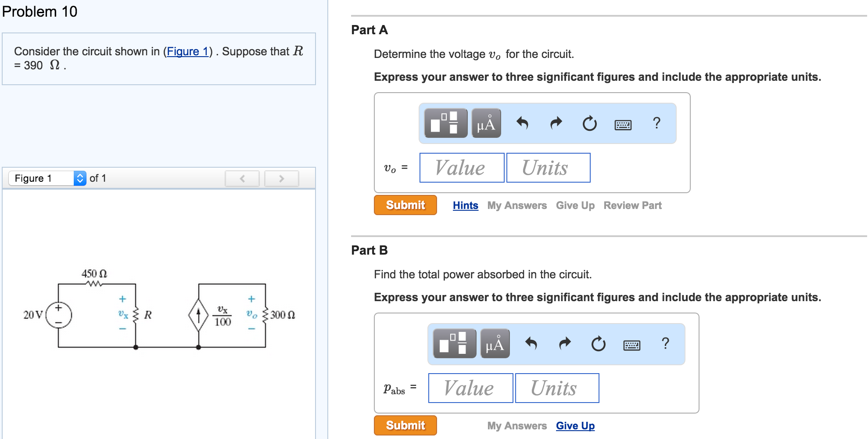868x439 pixels.
Task: Select the Problem 10 heading
Action: pos(39,11)
